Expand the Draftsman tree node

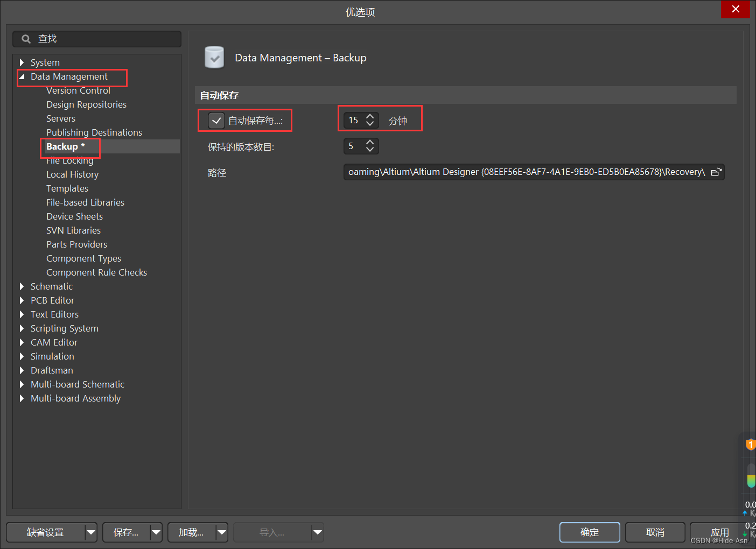tap(22, 370)
